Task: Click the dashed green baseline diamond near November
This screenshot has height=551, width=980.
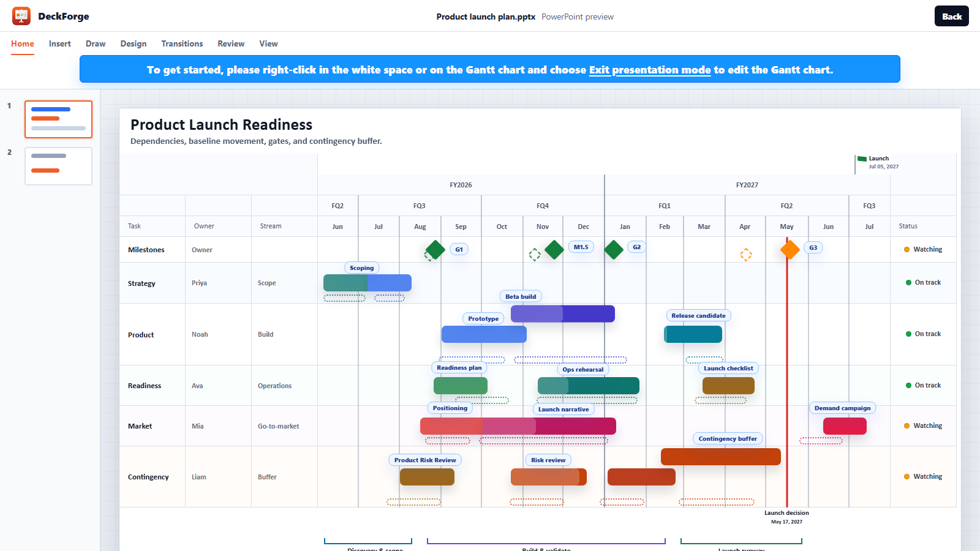Action: (535, 255)
